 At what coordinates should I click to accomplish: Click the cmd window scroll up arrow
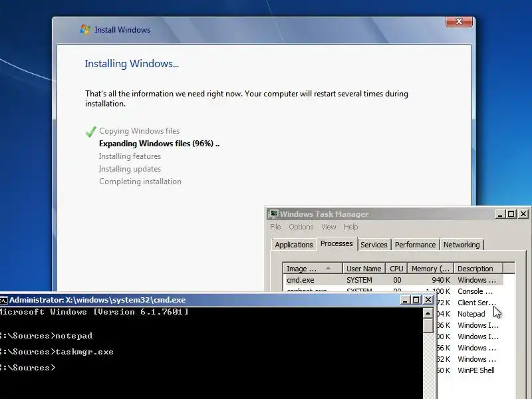coord(428,313)
